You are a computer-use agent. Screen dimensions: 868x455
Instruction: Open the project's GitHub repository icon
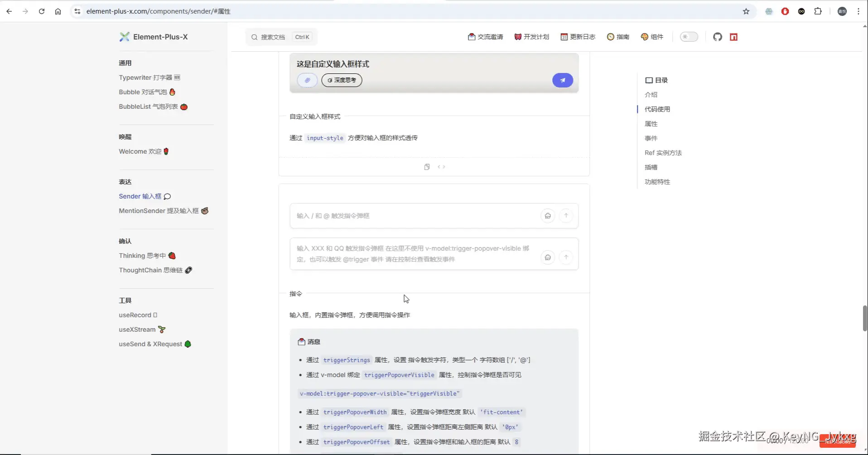click(x=717, y=37)
